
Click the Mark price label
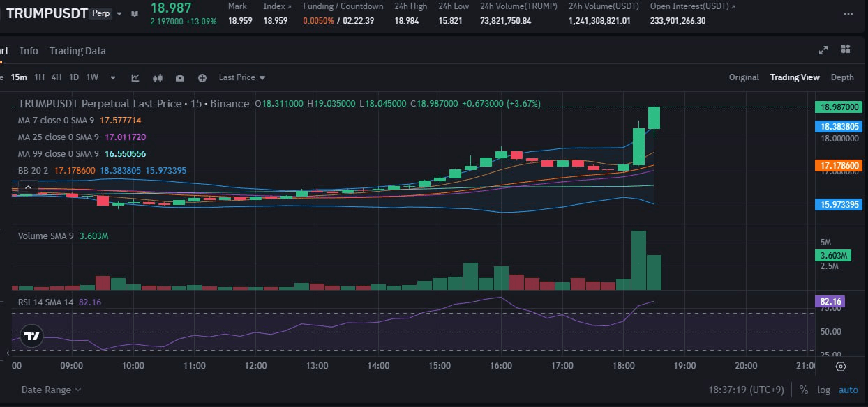237,6
